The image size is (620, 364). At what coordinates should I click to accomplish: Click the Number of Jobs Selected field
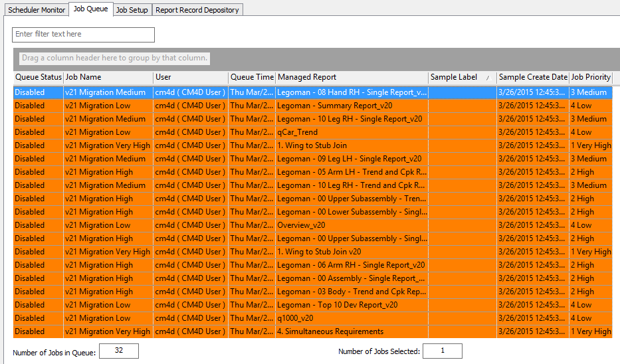pos(442,351)
